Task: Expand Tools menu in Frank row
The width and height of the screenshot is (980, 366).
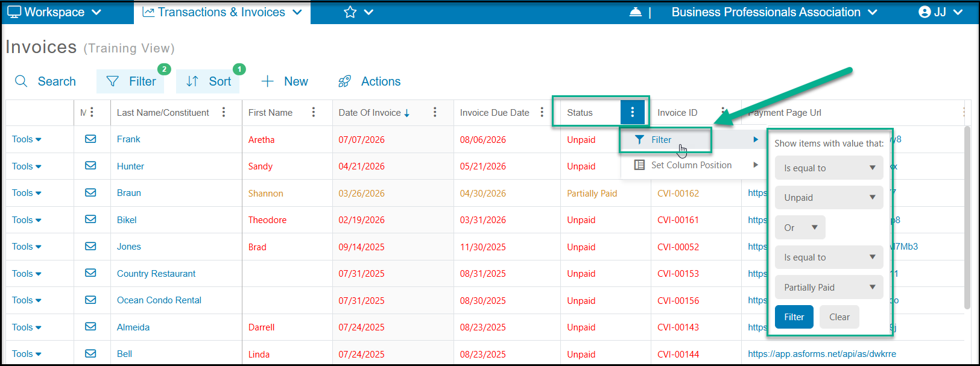Action: (x=27, y=139)
